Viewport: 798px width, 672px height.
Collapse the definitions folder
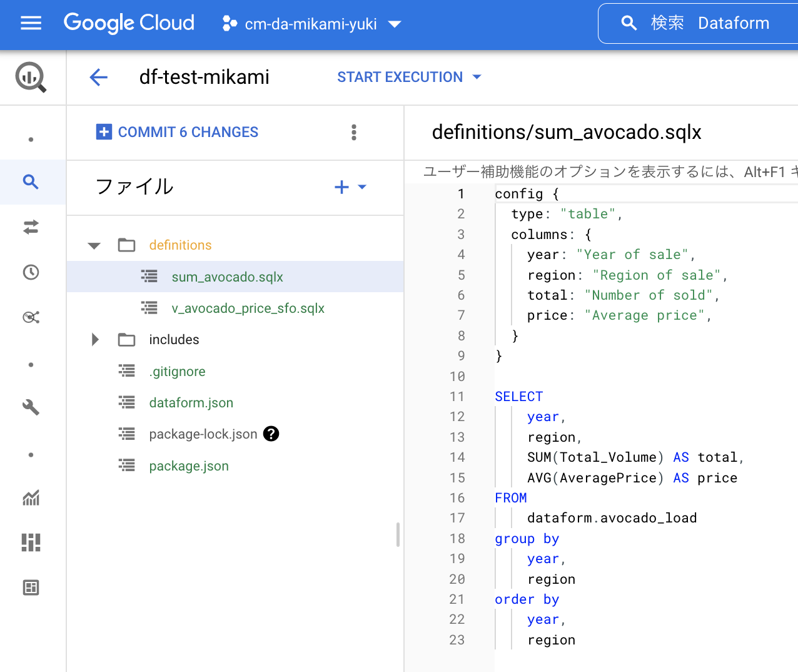coord(94,245)
